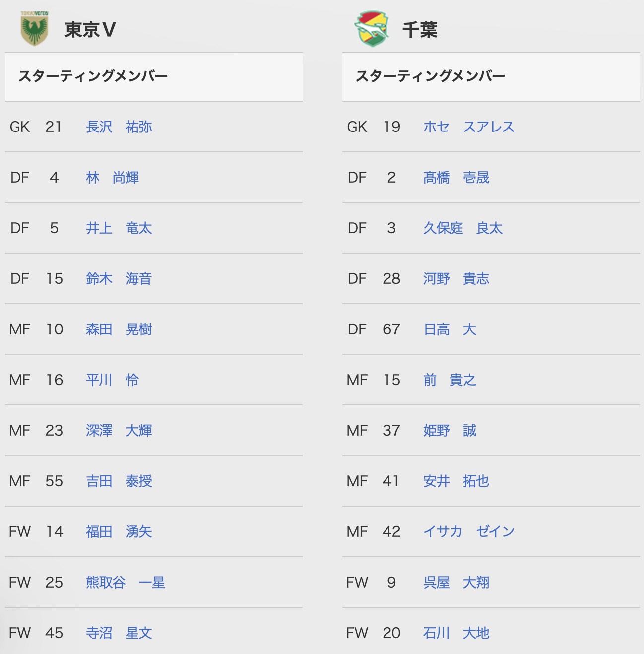Open player profile for 長沢 祐弥
The height and width of the screenshot is (654, 644).
(x=119, y=127)
